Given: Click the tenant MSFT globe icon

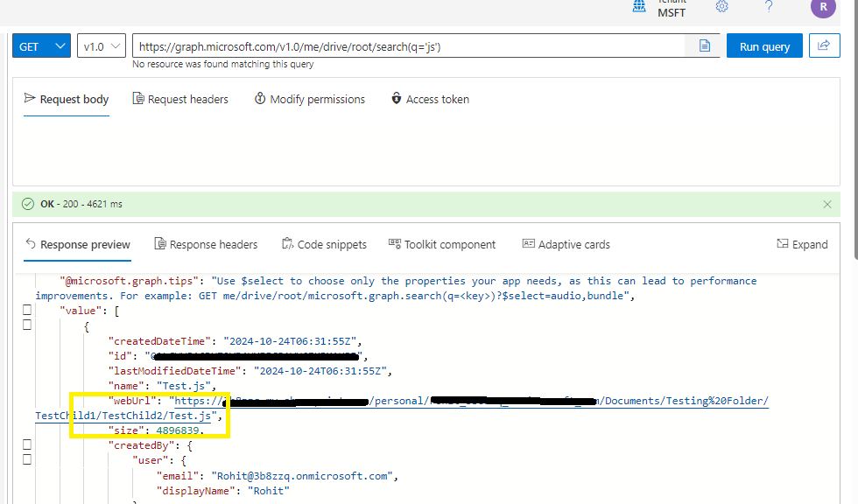Looking at the screenshot, I should (x=637, y=6).
